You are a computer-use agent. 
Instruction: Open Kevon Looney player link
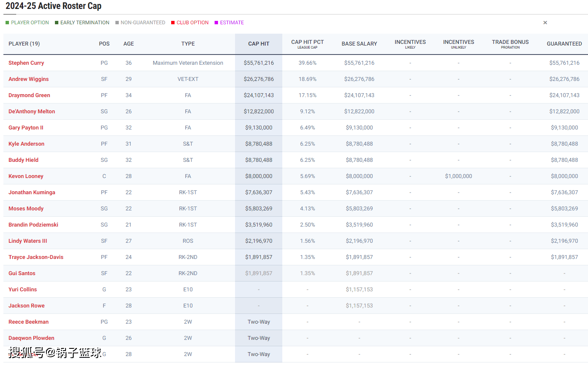coord(26,176)
